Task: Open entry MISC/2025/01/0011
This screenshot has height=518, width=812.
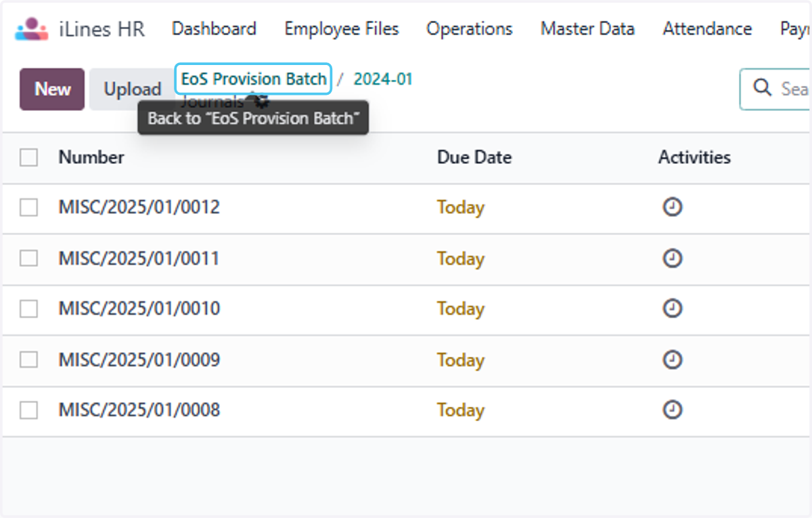Action: point(139,258)
